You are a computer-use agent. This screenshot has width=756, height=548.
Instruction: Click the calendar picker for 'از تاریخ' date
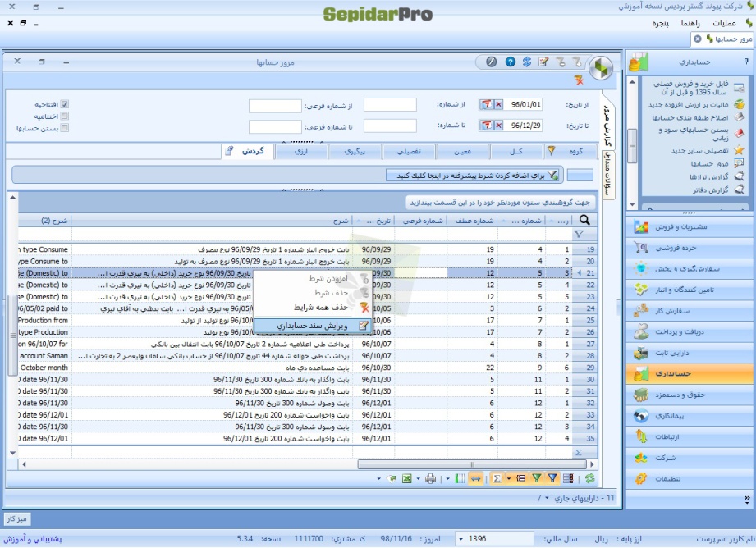coord(487,104)
